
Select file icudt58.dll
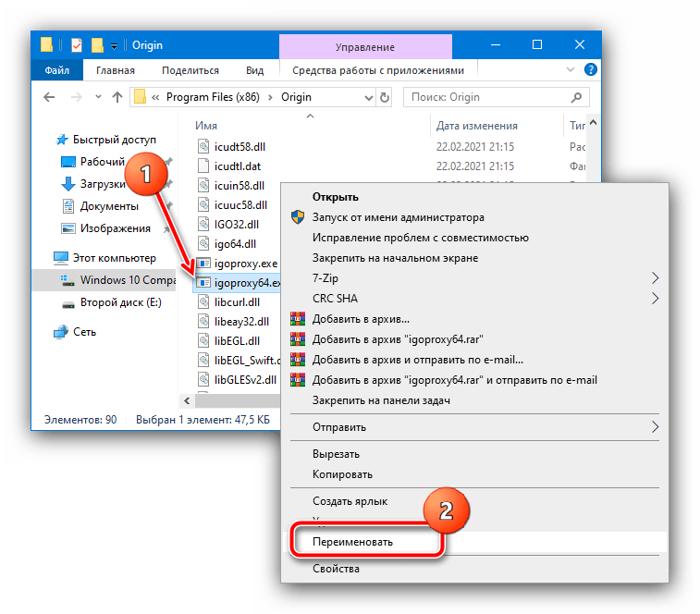coord(231,146)
